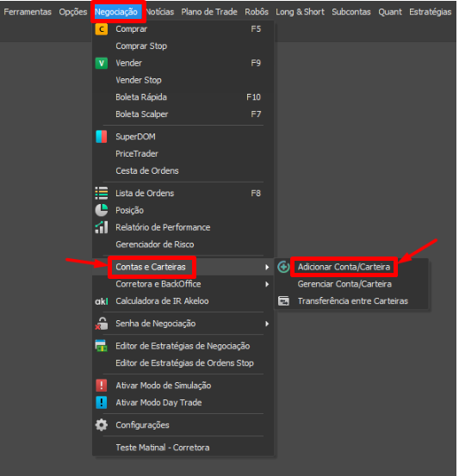Expand the Senha de Negociação submenu arrow

(267, 324)
